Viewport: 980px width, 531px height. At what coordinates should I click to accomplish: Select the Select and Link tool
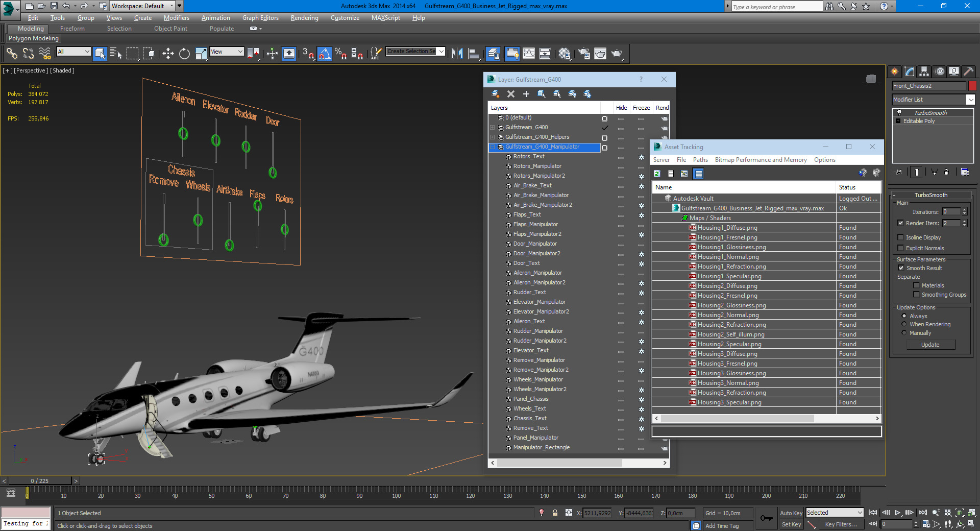(12, 53)
